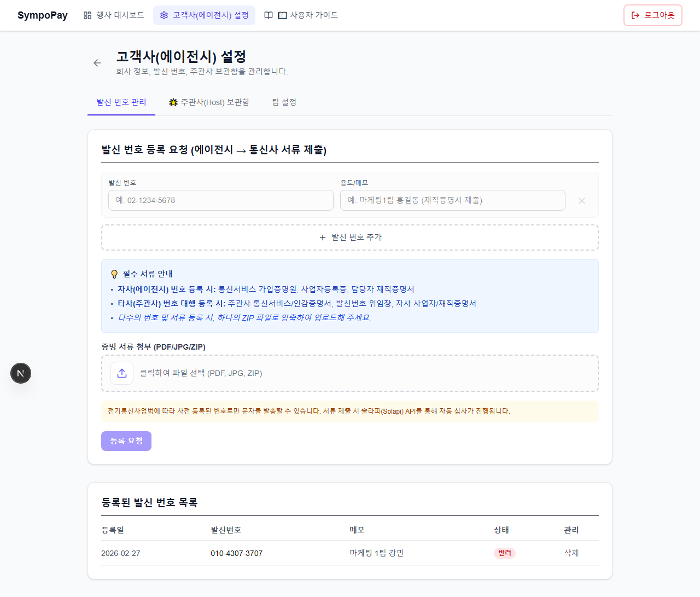Click the 발신 번호 input field
Image resolution: width=700 pixels, height=597 pixels.
coord(221,200)
